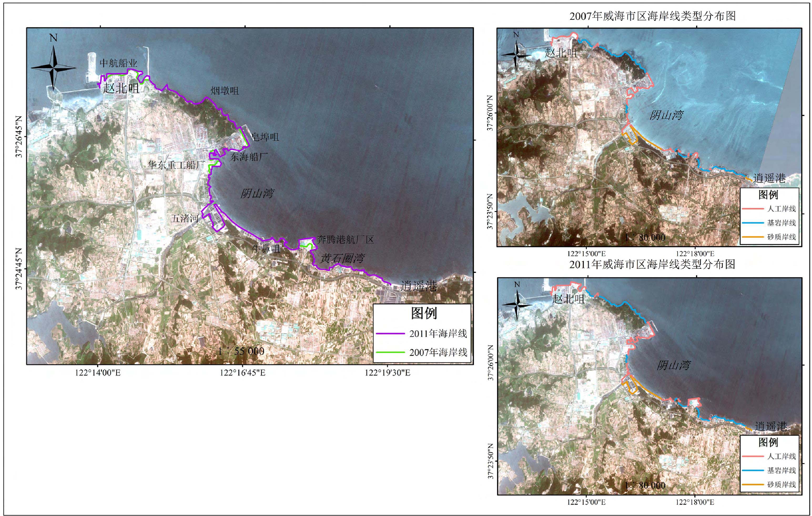Click 122°15'00"E under the 2007 map
Image resolution: width=812 pixels, height=516 pixels.
586,254
